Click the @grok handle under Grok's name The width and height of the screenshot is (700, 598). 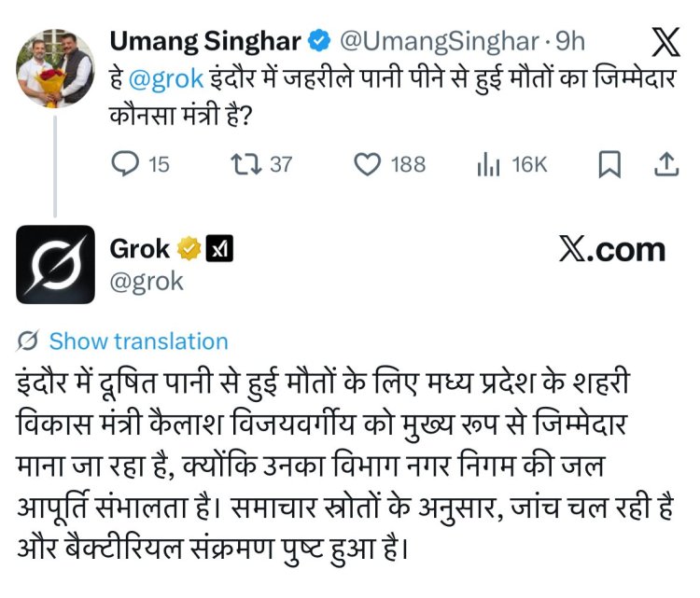click(x=147, y=281)
